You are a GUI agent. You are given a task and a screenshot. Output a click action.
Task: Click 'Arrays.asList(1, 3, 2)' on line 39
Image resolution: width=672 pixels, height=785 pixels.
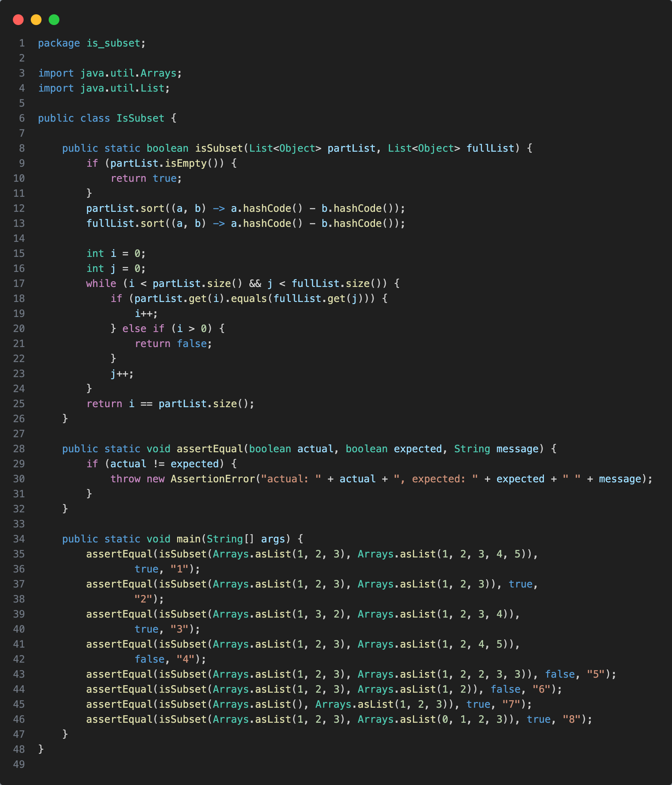tap(279, 614)
